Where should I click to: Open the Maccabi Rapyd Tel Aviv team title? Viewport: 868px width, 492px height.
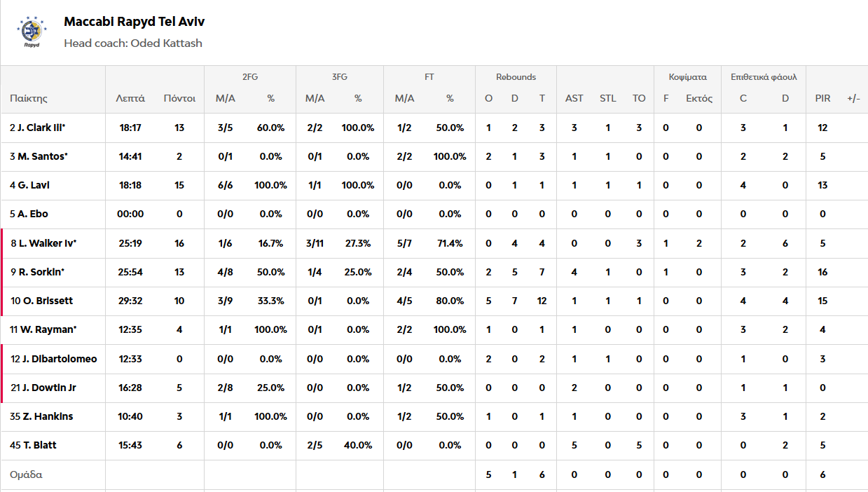134,22
